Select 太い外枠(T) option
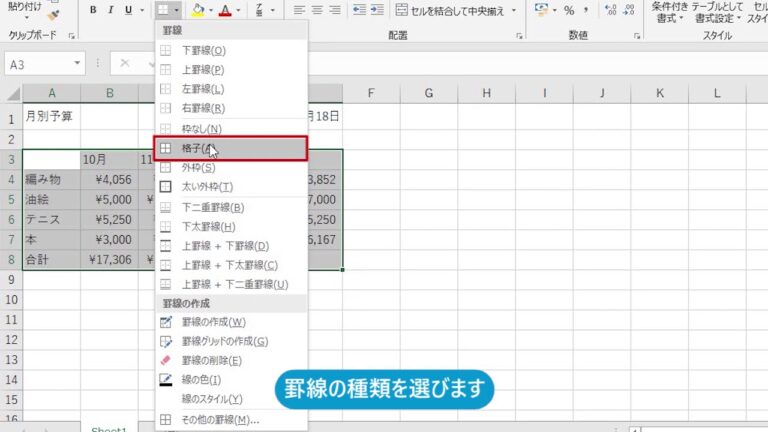 231,187
